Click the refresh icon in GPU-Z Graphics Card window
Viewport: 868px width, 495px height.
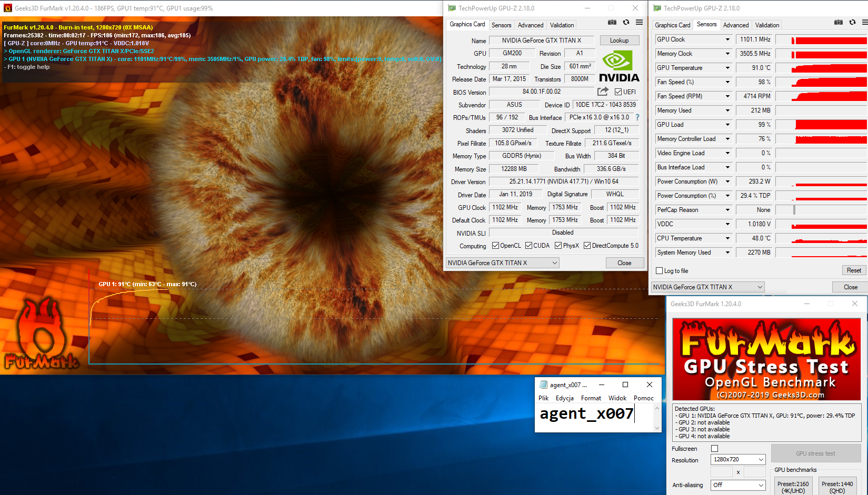[626, 23]
